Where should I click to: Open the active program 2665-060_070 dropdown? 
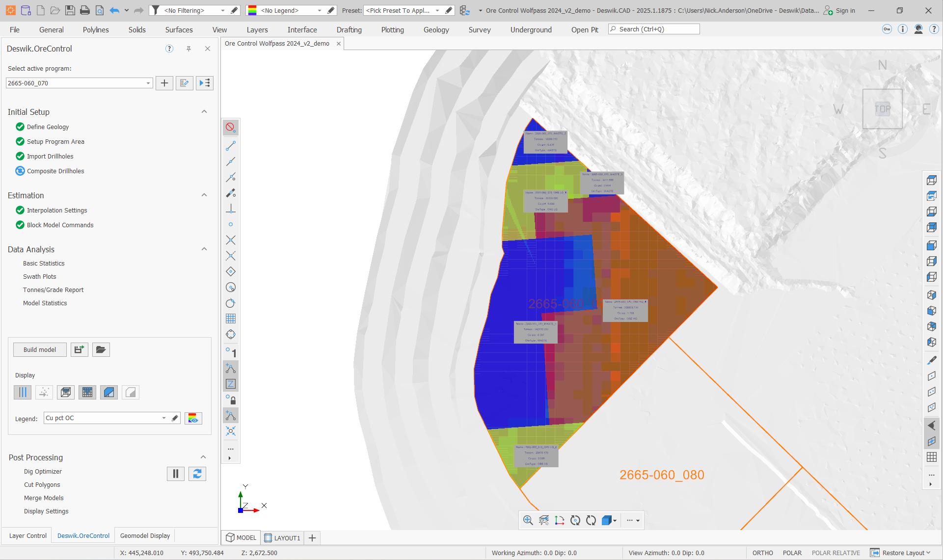[148, 83]
